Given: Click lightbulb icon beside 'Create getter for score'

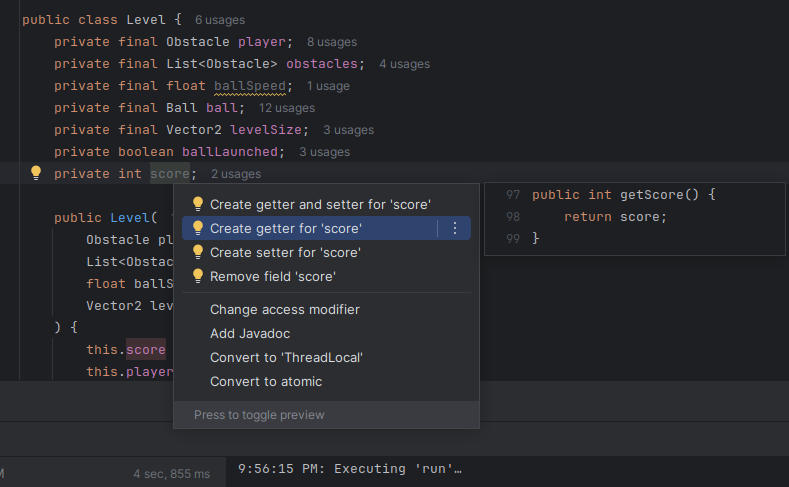Looking at the screenshot, I should (198, 228).
